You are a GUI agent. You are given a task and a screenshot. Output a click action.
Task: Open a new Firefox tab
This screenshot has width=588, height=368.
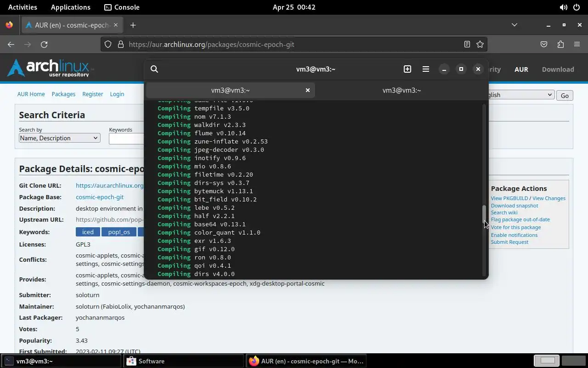(133, 25)
